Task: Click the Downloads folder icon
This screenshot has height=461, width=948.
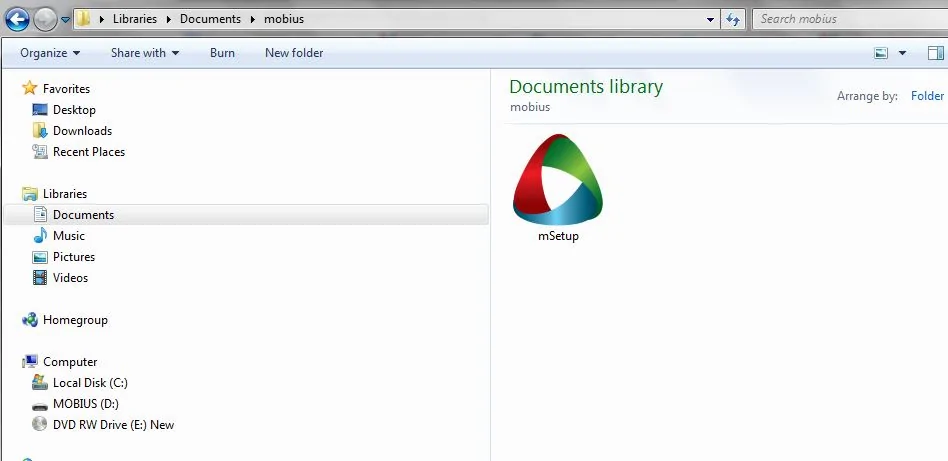Action: [x=39, y=131]
